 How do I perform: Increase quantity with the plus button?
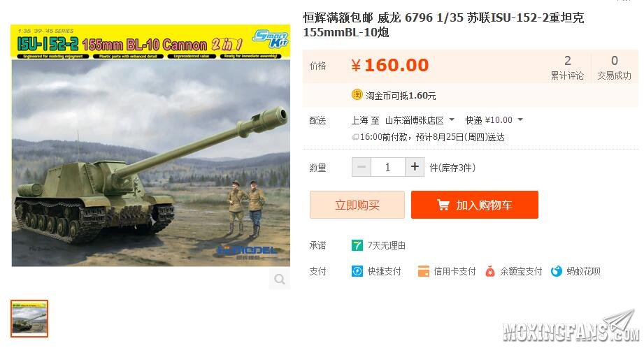(415, 167)
